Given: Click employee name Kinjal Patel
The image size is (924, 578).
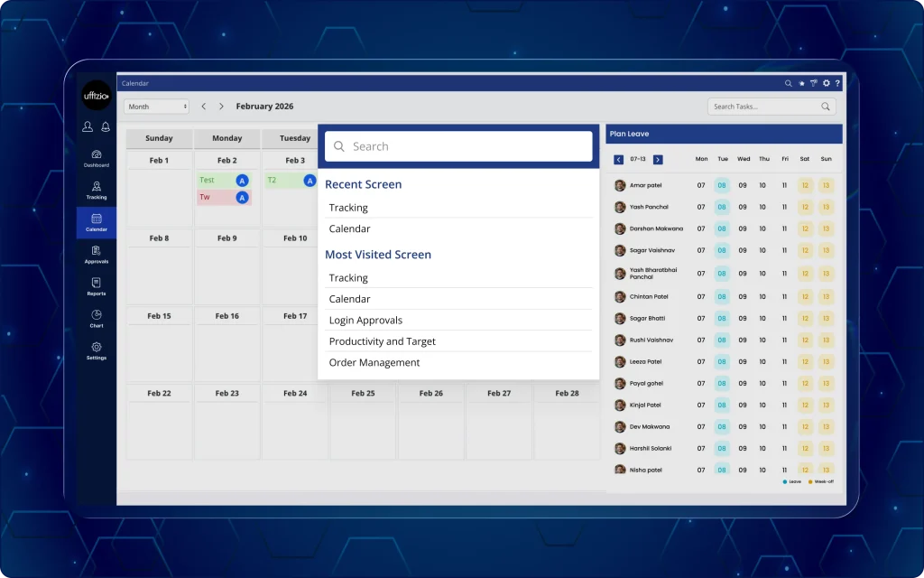Looking at the screenshot, I should point(645,406).
